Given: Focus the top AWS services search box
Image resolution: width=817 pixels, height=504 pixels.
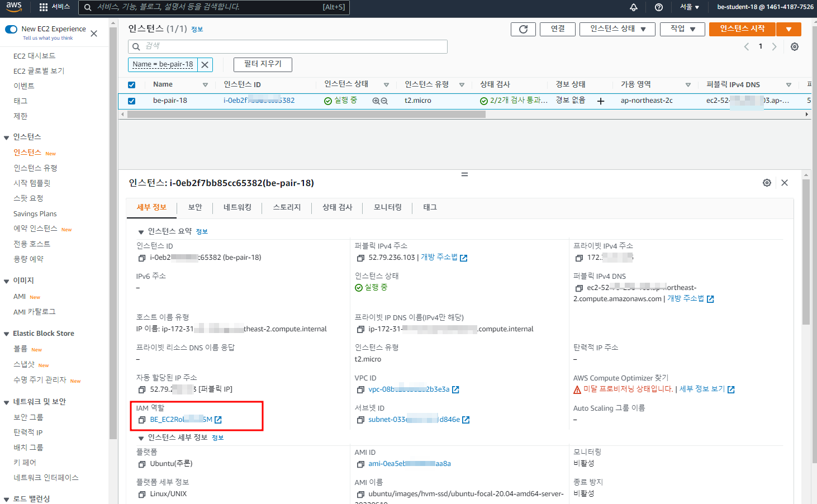Looking at the screenshot, I should [x=214, y=7].
